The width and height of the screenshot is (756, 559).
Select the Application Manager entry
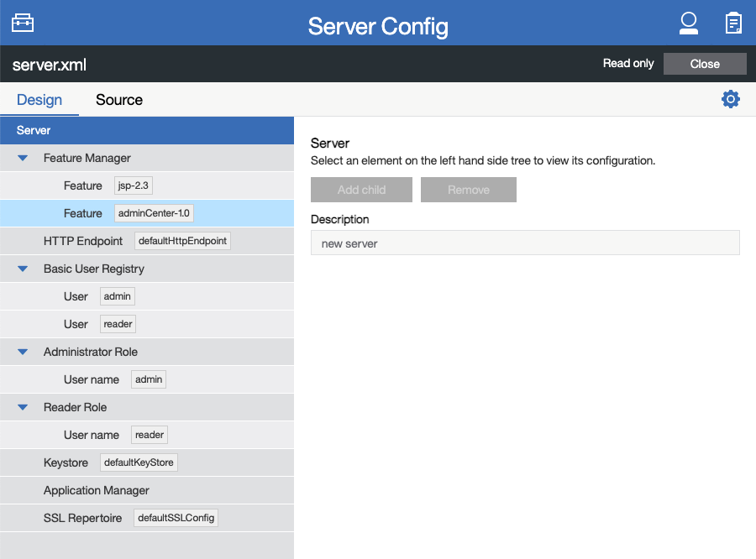pyautogui.click(x=95, y=489)
